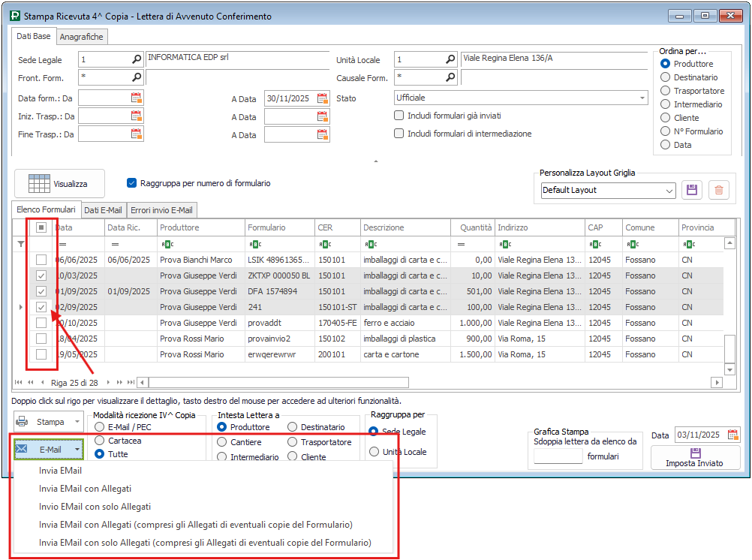Click the Causale Form. search magnifier icon
Screen dimensions: 752x560
coord(450,77)
